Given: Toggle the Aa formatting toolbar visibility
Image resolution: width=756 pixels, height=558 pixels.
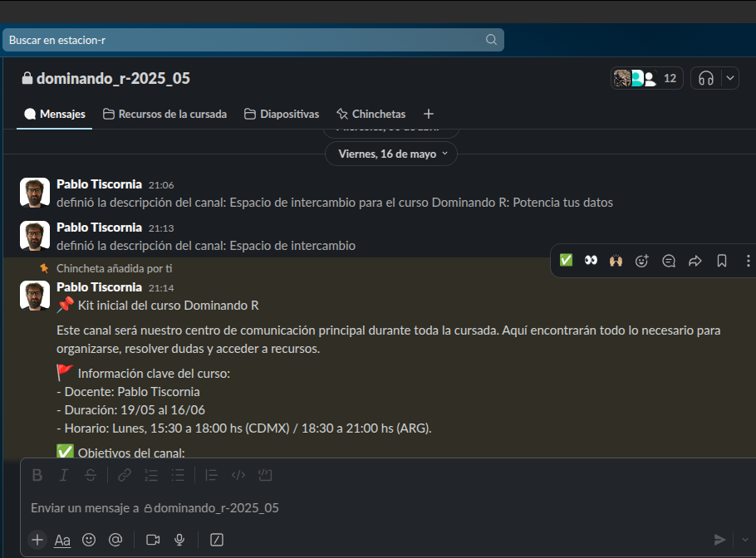Looking at the screenshot, I should 62,540.
